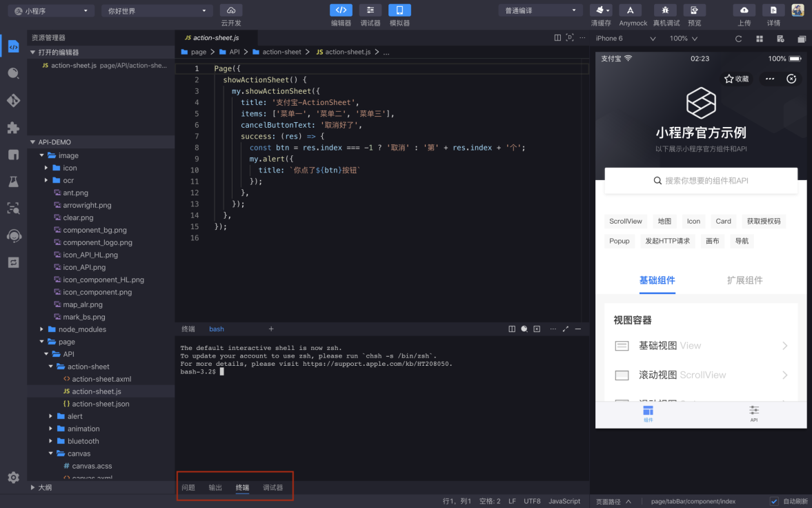Refresh the simulator with the reload icon
The width and height of the screenshot is (812, 508).
(x=738, y=39)
